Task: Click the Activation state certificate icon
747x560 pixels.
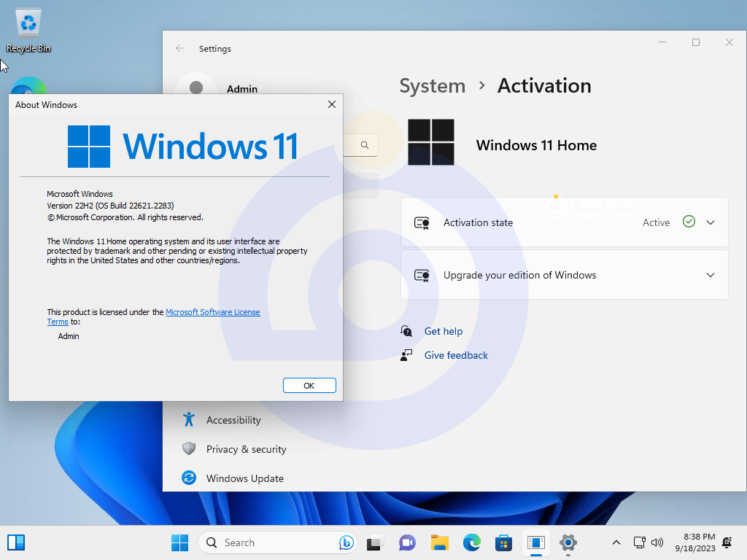Action: click(422, 223)
